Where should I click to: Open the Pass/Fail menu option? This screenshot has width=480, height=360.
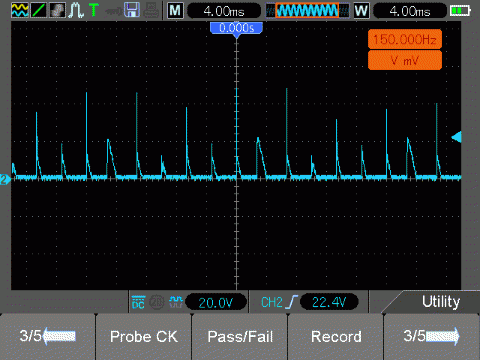[x=240, y=337]
